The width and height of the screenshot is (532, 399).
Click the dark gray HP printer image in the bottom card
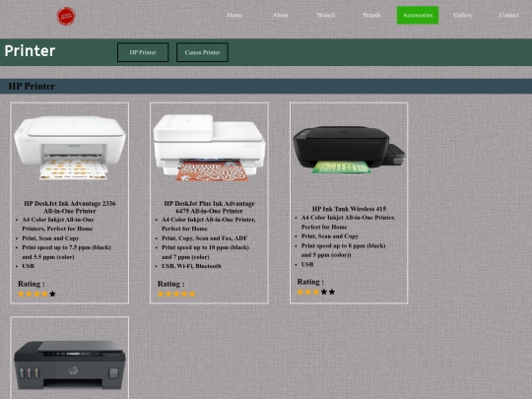click(x=70, y=365)
